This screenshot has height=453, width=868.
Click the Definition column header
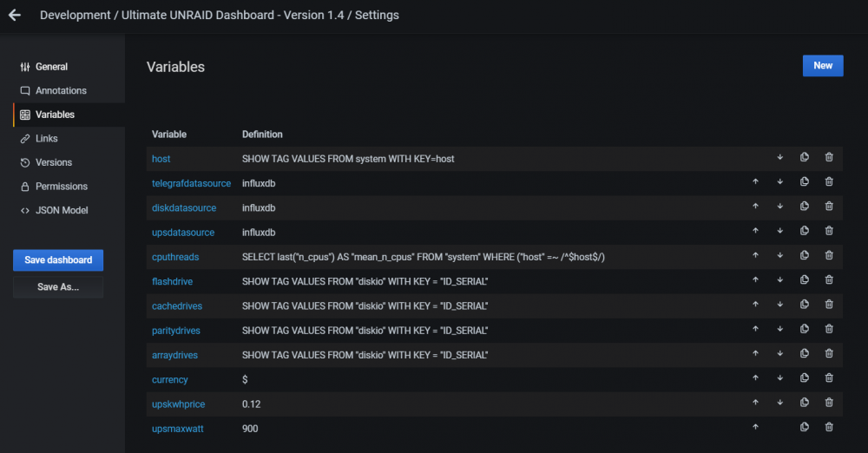click(262, 135)
